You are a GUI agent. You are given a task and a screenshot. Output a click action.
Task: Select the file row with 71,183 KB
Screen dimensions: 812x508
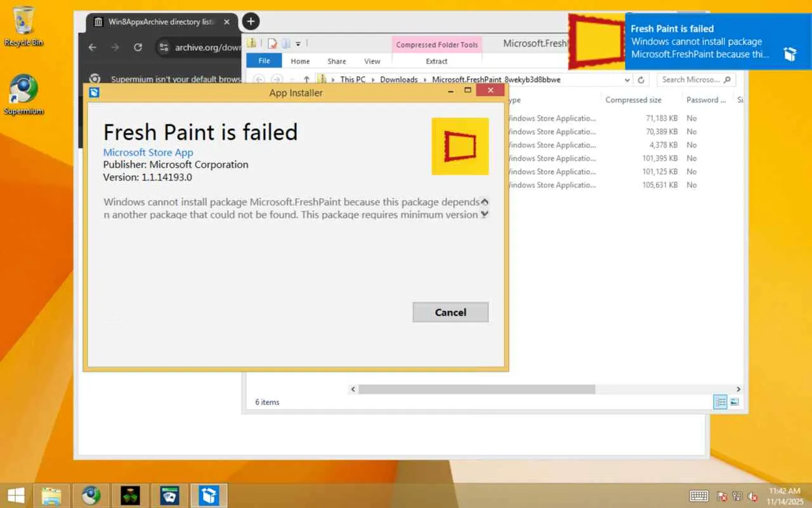(625, 118)
